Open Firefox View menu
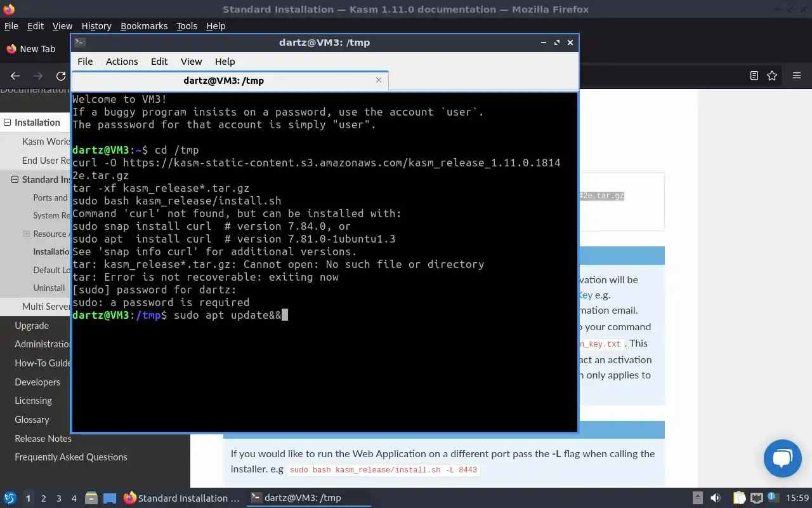Image resolution: width=812 pixels, height=508 pixels. pyautogui.click(x=62, y=26)
